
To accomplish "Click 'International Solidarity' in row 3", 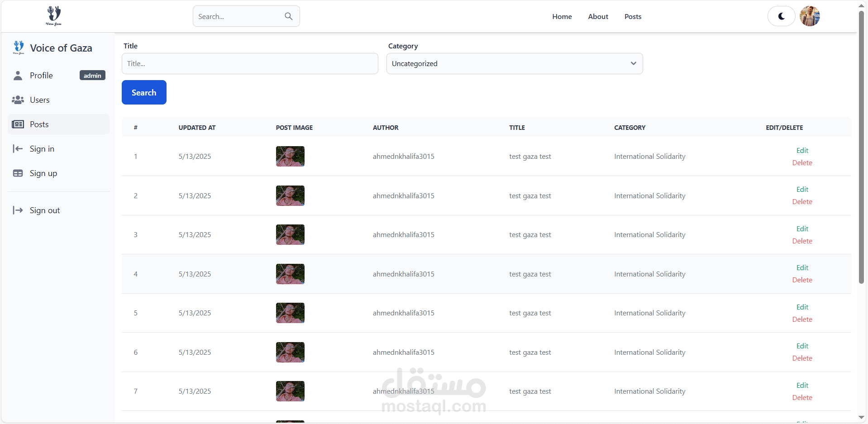I will point(649,235).
